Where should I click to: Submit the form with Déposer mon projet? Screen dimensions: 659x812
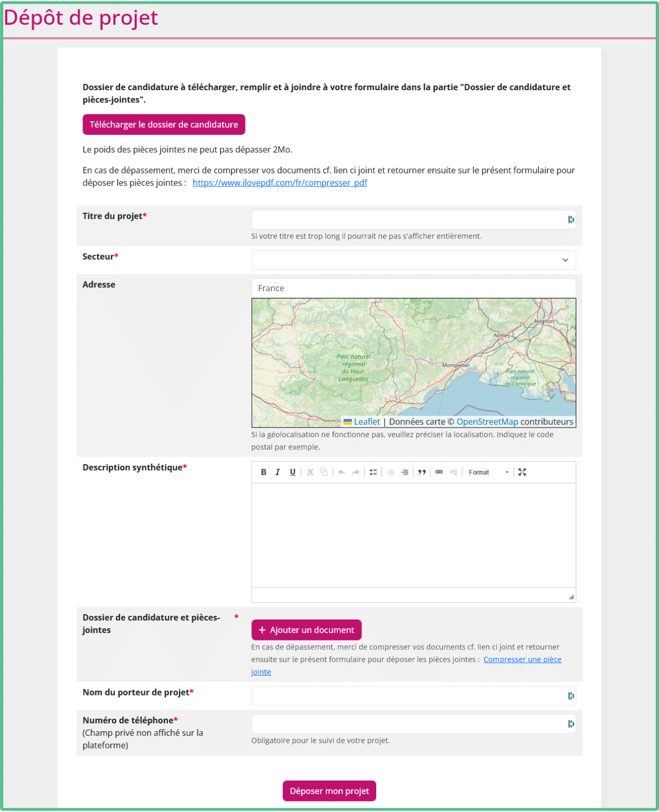(x=329, y=790)
